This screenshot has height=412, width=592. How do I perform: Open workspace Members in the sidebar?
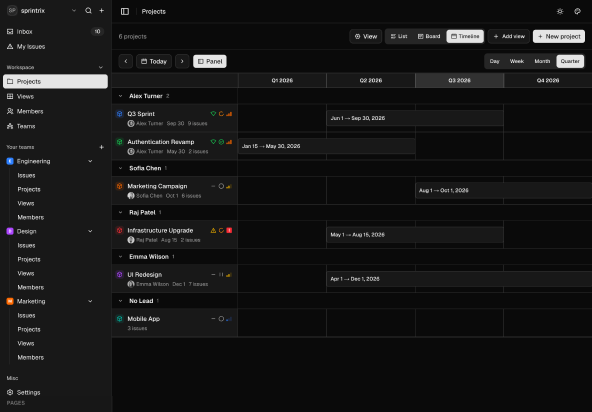(x=55, y=111)
